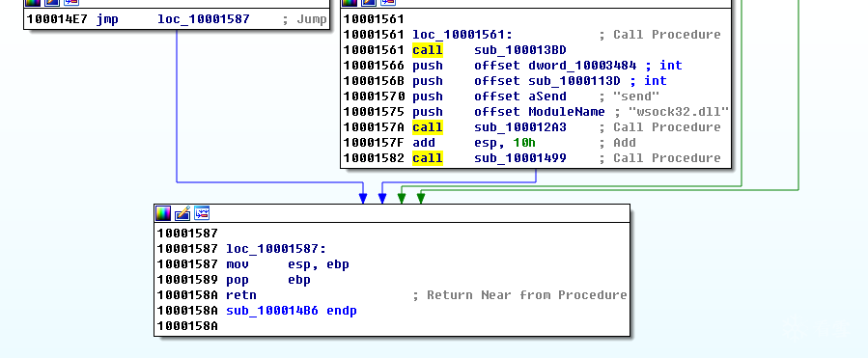The width and height of the screenshot is (868, 358).
Task: Click address 10001566 of push instruction
Action: pos(374,66)
